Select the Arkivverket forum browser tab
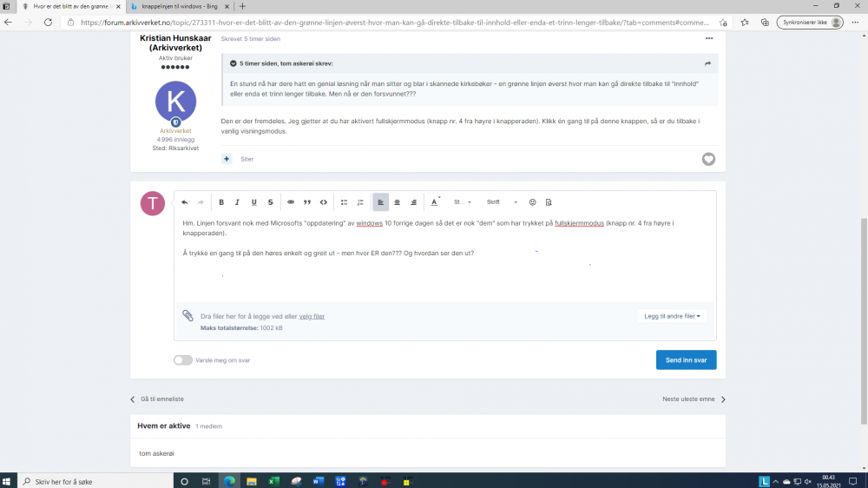 pos(70,7)
